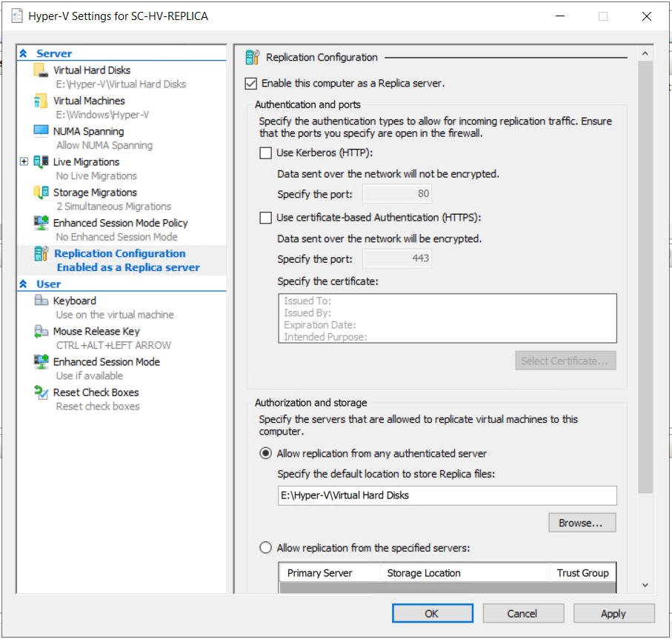672x639 pixels.
Task: Select Allow replication from any authenticated server
Action: click(266, 453)
